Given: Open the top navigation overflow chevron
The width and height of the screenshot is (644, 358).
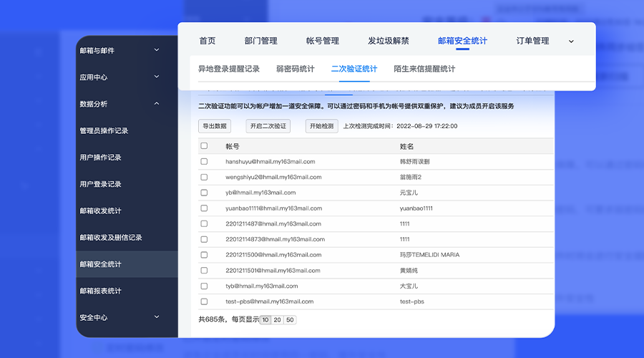Looking at the screenshot, I should 571,42.
